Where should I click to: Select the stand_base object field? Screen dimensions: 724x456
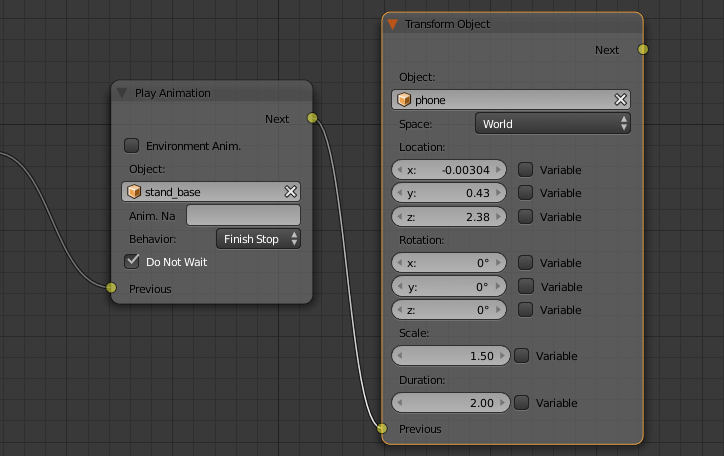(x=211, y=192)
